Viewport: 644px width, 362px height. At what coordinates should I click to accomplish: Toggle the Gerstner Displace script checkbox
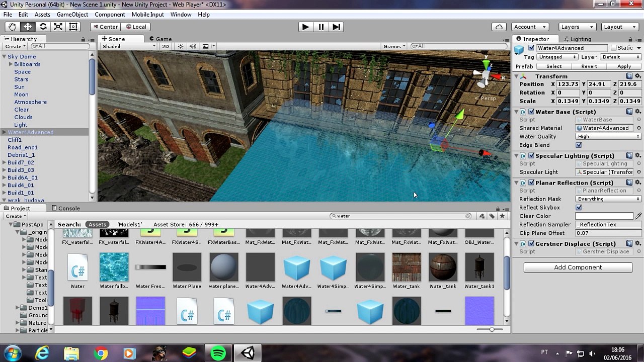[531, 244]
